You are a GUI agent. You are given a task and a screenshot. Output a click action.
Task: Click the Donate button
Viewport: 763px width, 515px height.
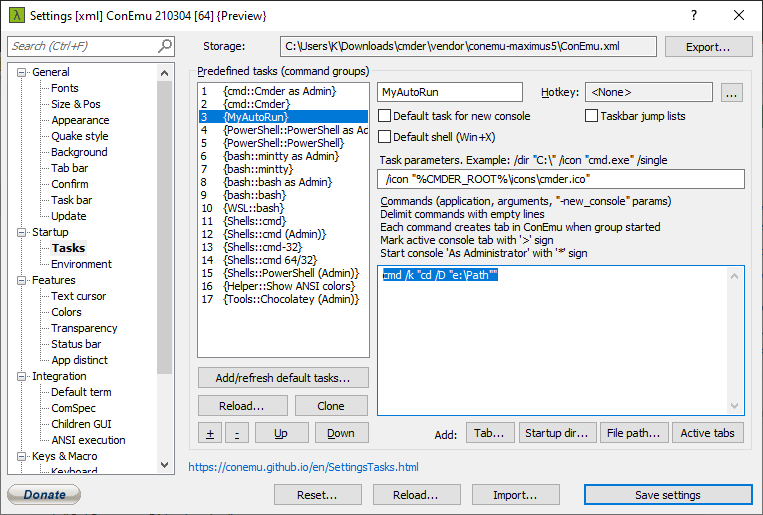(x=44, y=495)
